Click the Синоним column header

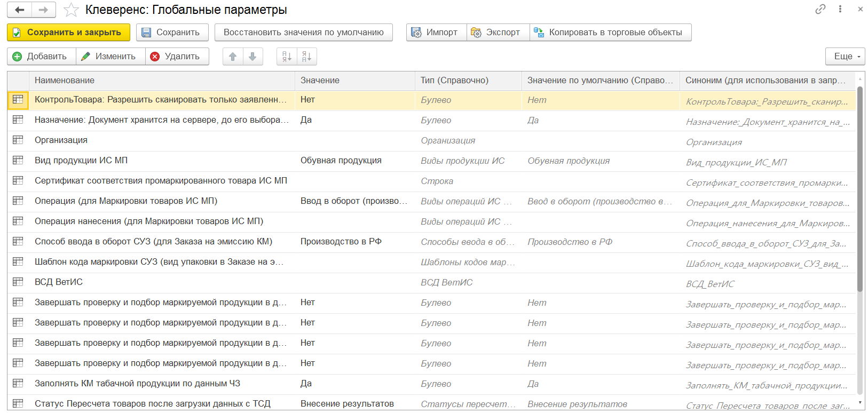(x=768, y=81)
